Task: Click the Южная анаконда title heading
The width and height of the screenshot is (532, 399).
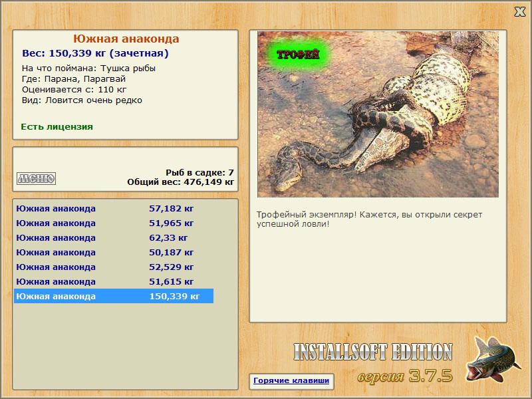Action: [x=126, y=39]
